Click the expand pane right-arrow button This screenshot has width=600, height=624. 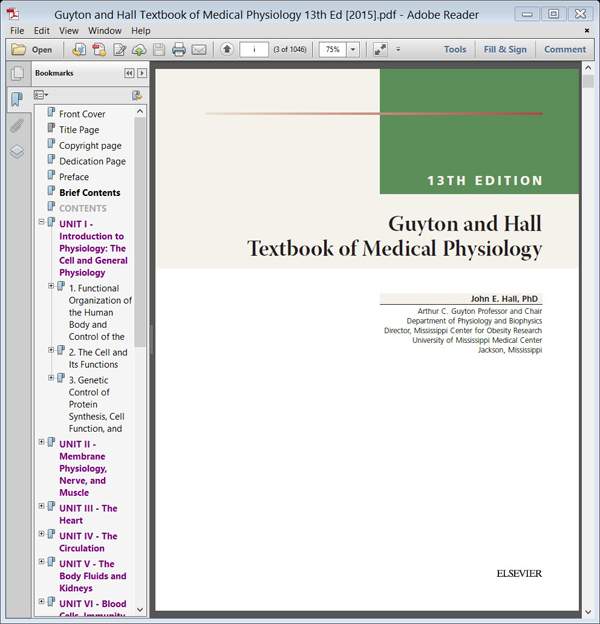click(142, 73)
